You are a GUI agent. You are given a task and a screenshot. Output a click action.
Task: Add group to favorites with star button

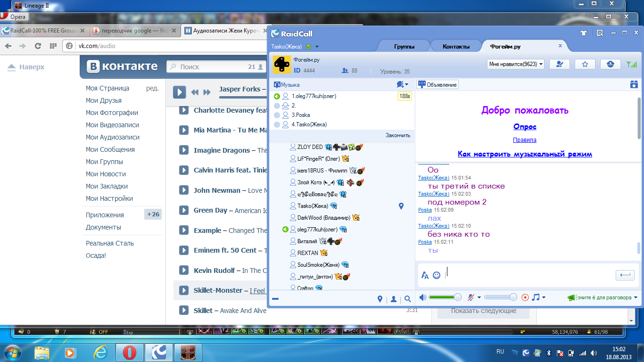pos(585,64)
